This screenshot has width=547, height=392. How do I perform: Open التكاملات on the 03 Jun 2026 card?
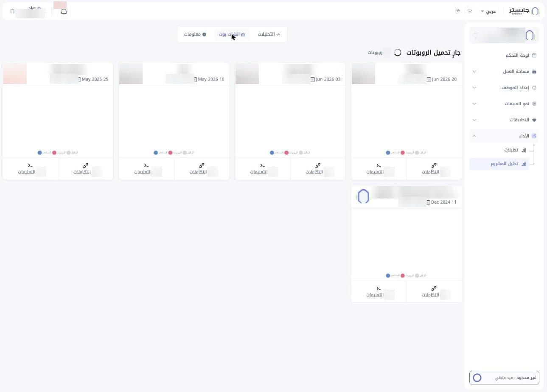tap(318, 169)
